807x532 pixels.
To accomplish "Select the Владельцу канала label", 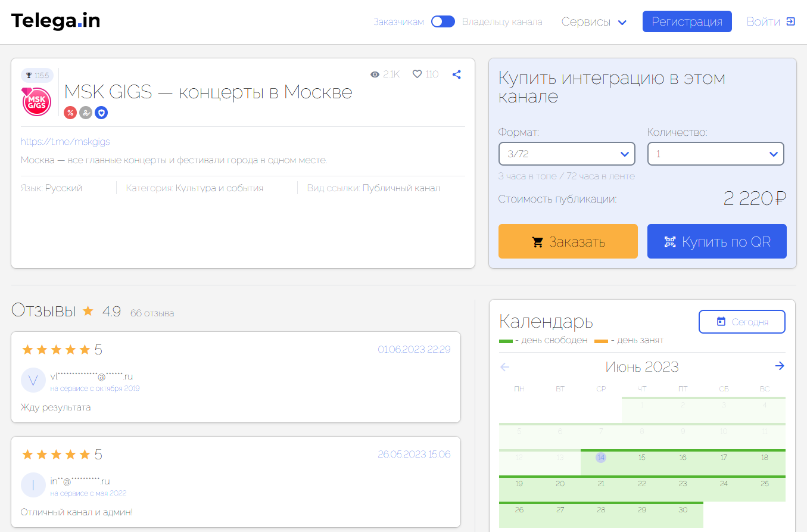I will coord(502,22).
